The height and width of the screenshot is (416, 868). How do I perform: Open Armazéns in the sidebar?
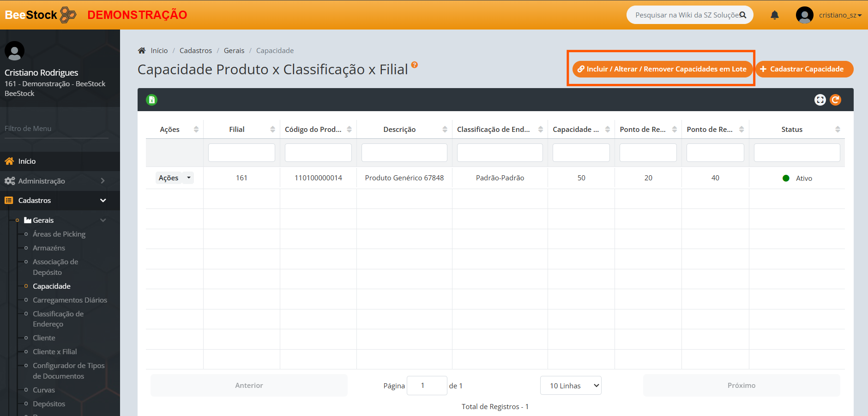pyautogui.click(x=49, y=248)
